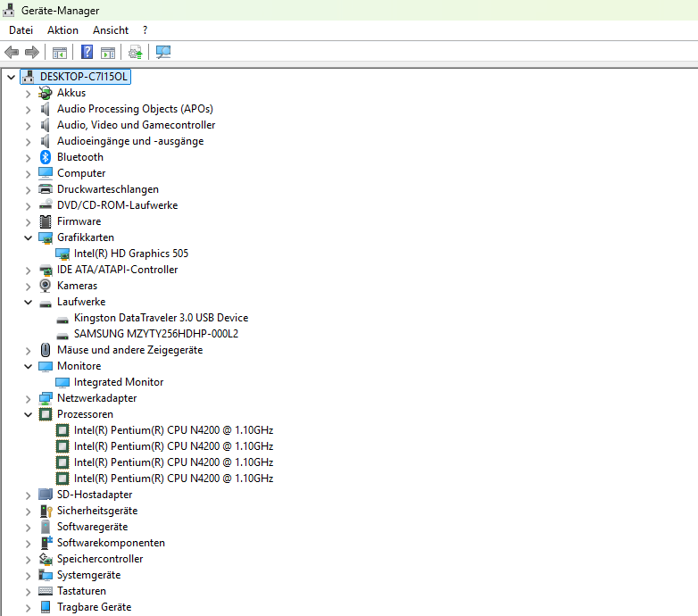The image size is (698, 616).
Task: Select the last Intel(R) Pentium(R) CPU N4200 entry
Action: pos(173,479)
